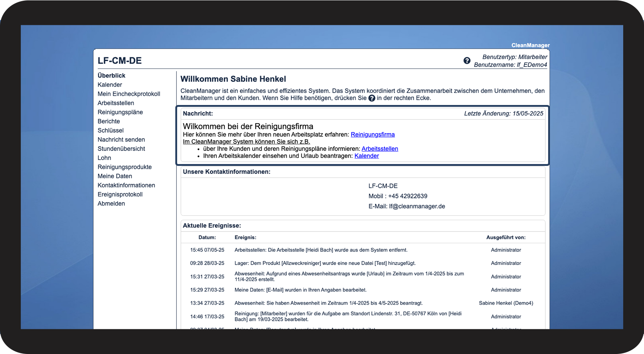Open Mein Eincheckprotokoll page
Image resolution: width=644 pixels, height=354 pixels.
point(129,94)
